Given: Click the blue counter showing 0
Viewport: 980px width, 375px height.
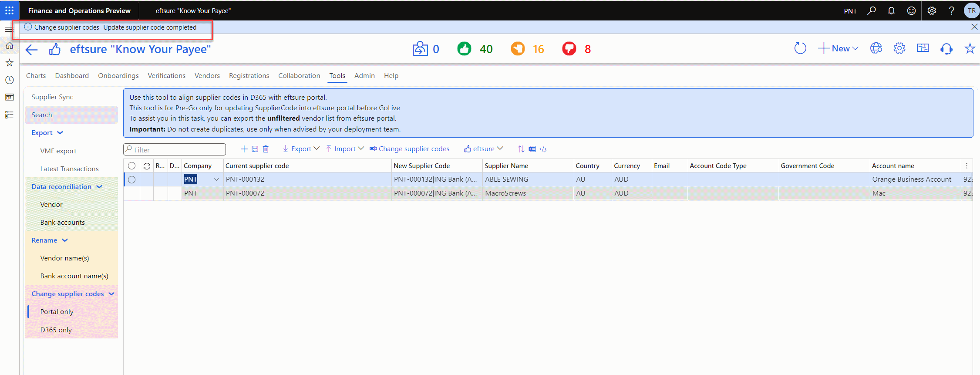Looking at the screenshot, I should click(426, 49).
